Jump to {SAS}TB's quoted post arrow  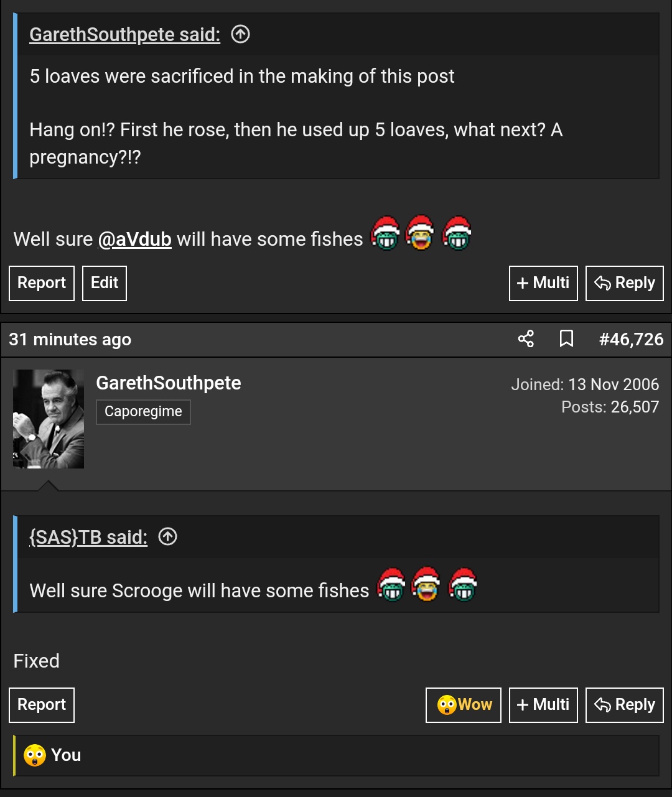[x=167, y=536]
